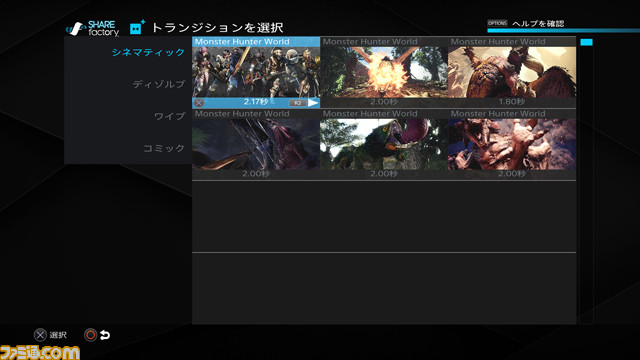This screenshot has width=640, height=360.
Task: Choose the fire explosion transition thumbnail
Action: tap(384, 72)
